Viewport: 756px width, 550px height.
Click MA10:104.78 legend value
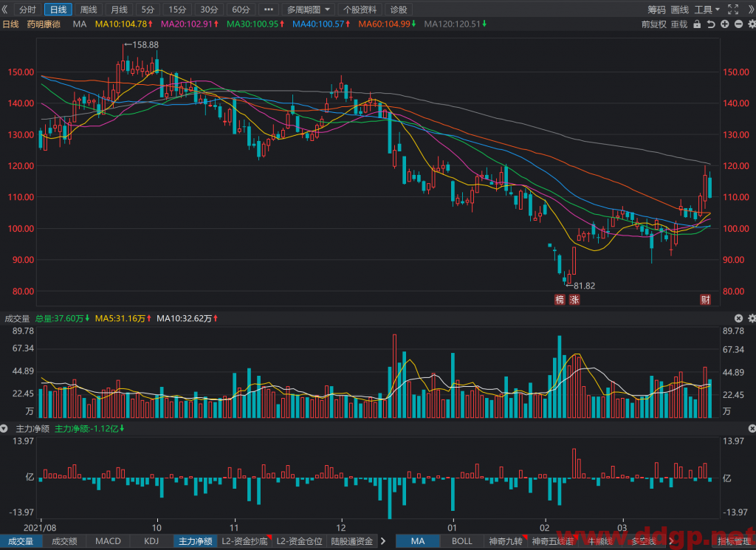123,24
